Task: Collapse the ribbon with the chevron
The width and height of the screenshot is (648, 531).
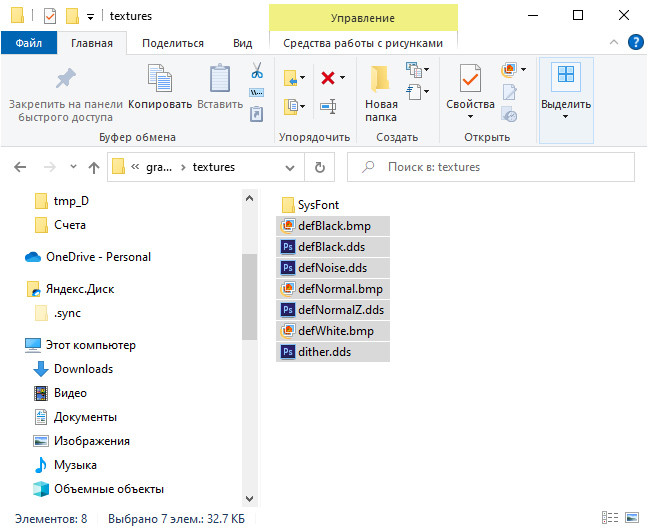Action: coord(614,43)
